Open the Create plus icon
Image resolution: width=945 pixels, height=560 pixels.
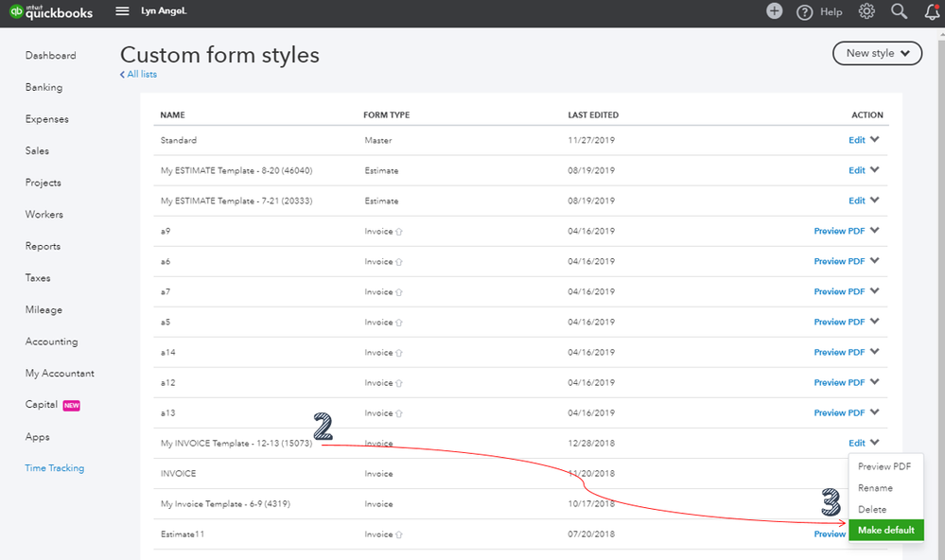(775, 10)
